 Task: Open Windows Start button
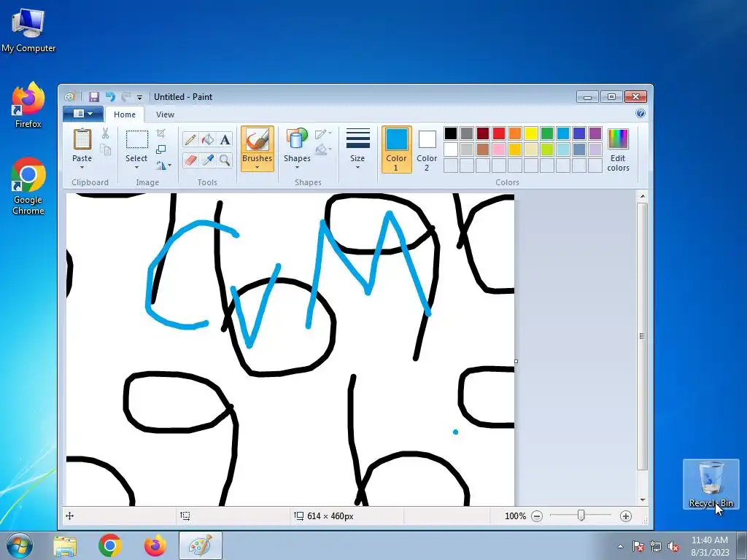pos(19,545)
